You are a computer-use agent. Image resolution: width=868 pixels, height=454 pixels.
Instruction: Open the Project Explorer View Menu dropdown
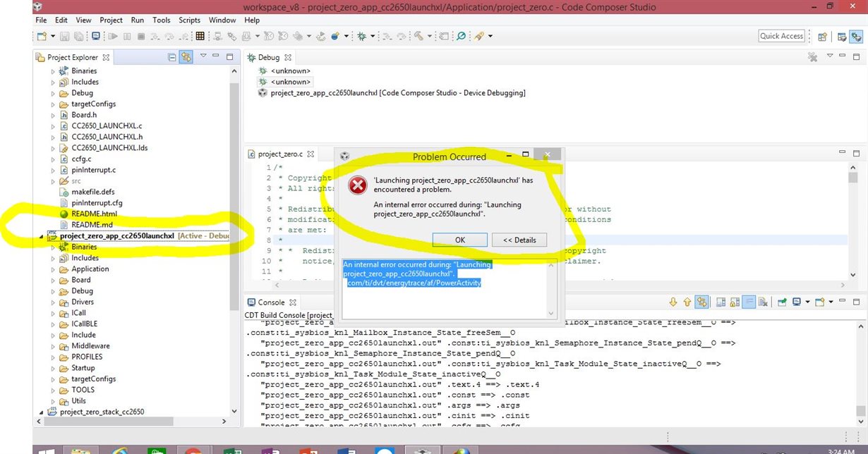[203, 56]
